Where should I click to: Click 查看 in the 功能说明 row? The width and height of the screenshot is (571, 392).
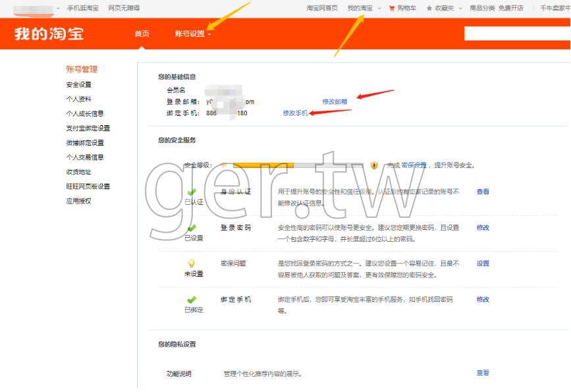click(483, 373)
